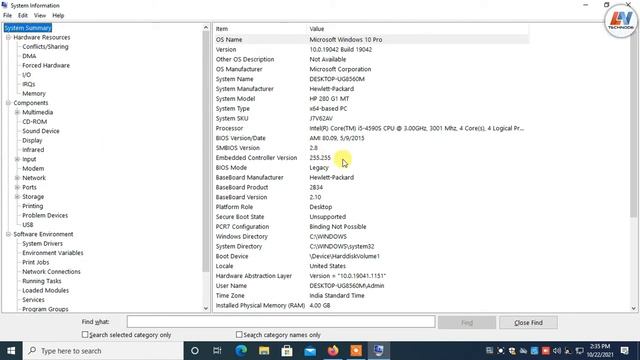Screen dimensions: 640x360
Task: Click the Cortana circle icon on taskbar
Action: pyautogui.click(x=195, y=351)
